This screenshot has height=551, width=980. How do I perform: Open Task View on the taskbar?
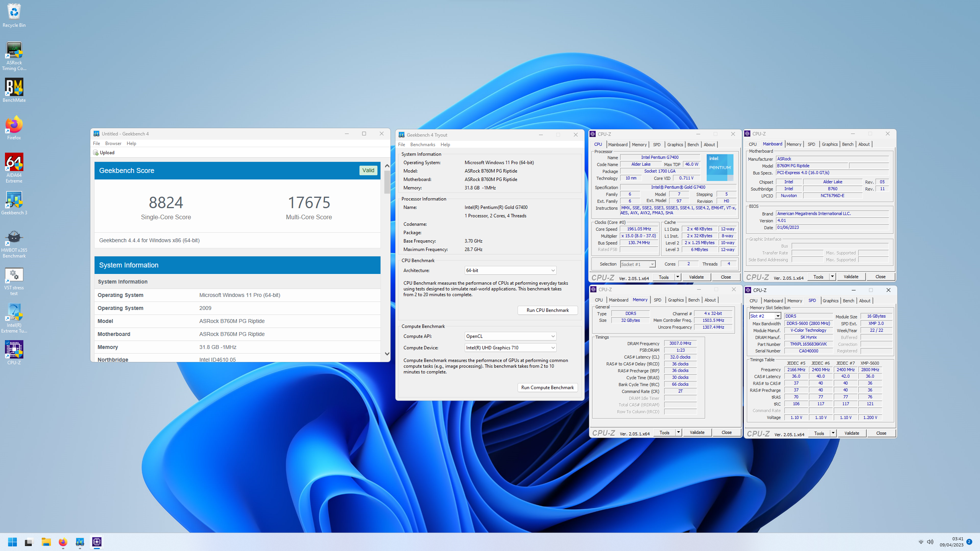point(29,542)
